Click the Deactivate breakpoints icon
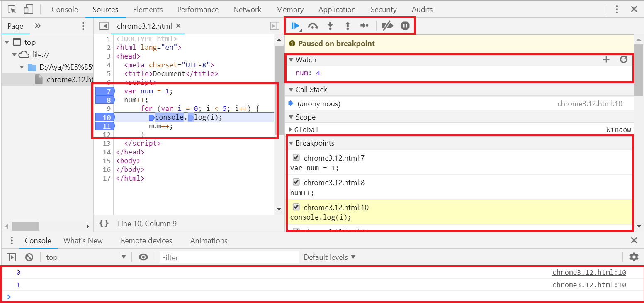The width and height of the screenshot is (644, 303). pyautogui.click(x=387, y=26)
